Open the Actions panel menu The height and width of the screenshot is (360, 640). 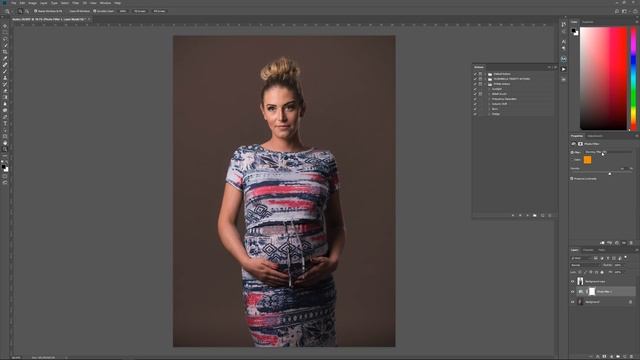pyautogui.click(x=556, y=67)
